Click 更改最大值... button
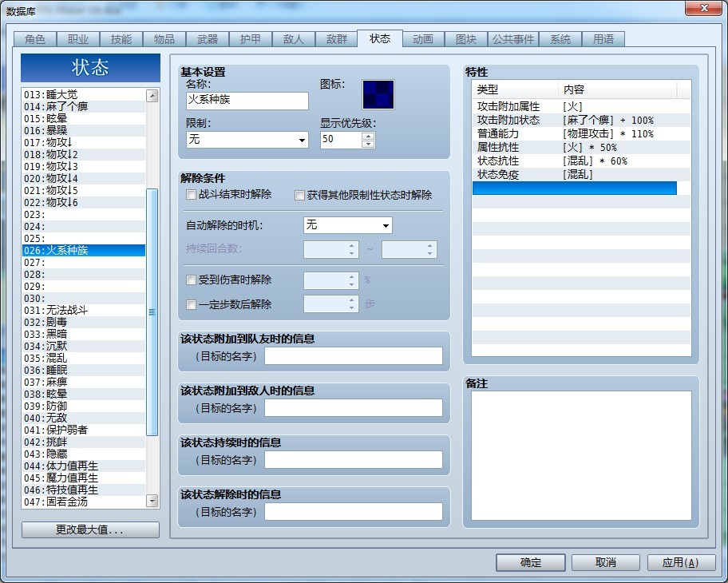The image size is (728, 583). point(90,529)
